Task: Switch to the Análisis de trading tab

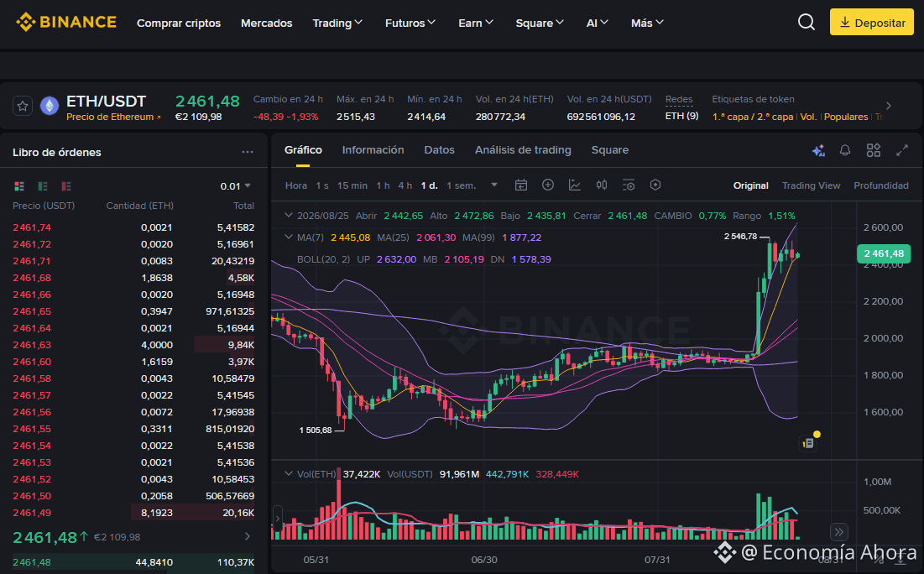Action: click(x=523, y=150)
